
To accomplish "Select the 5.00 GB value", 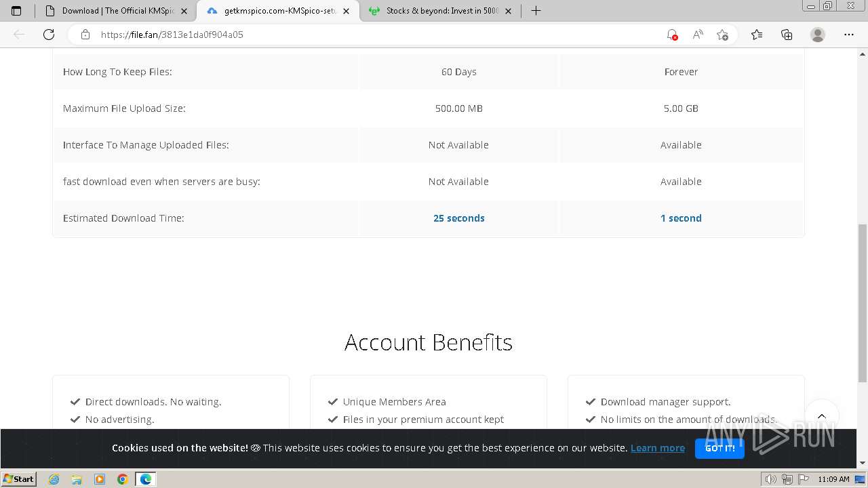I will 681,108.
